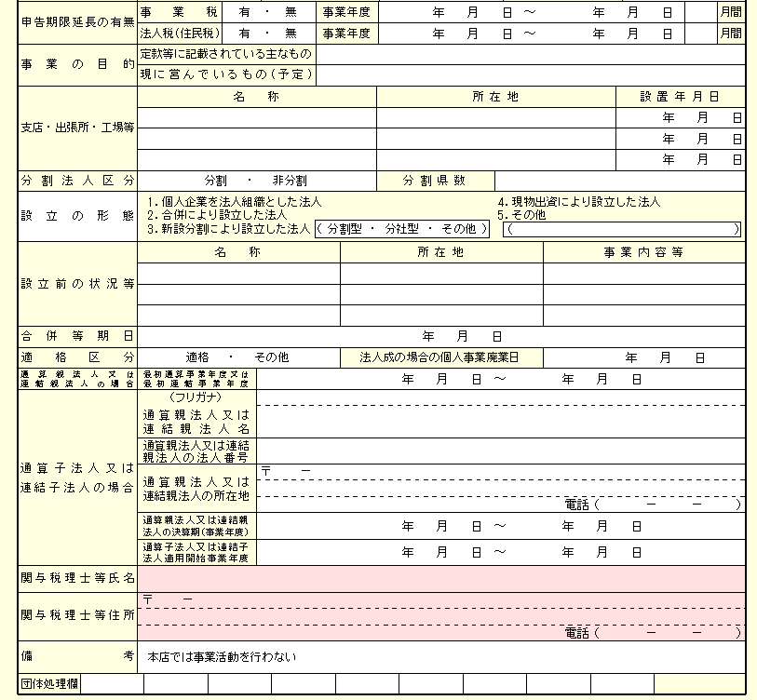Click the postal code line of 通算親法人又は連結親法人の所在地
This screenshot has height=700, width=757.
click(501, 472)
